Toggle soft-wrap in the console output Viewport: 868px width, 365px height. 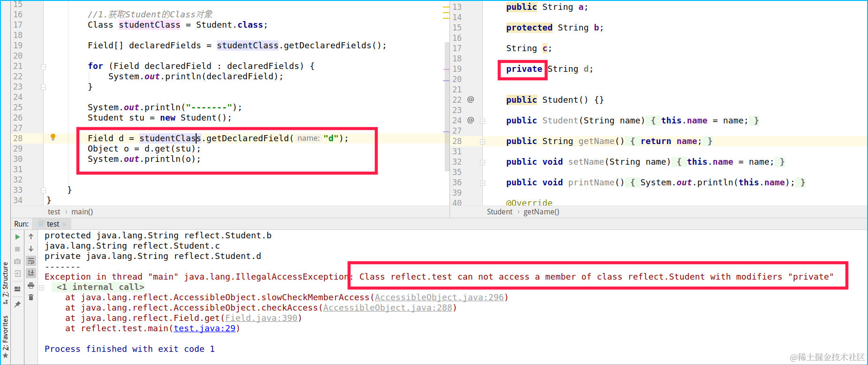pyautogui.click(x=31, y=261)
